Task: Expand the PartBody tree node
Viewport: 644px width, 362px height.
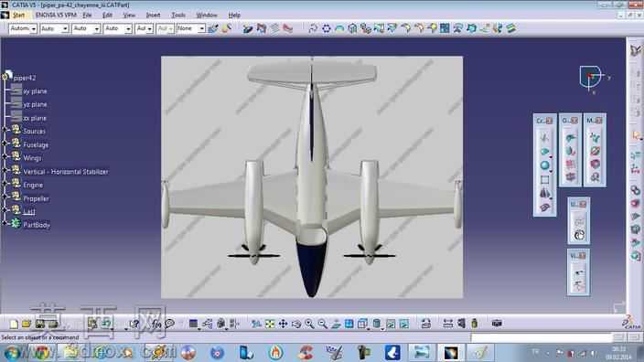Action: [x=5, y=224]
